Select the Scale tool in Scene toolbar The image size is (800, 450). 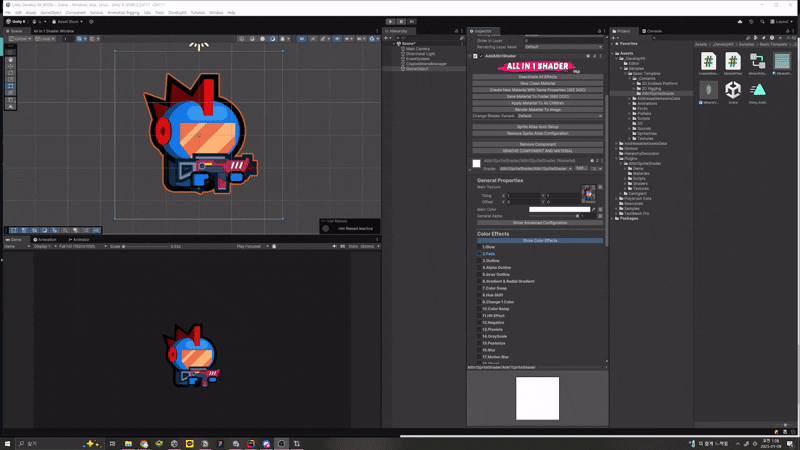pyautogui.click(x=10, y=80)
